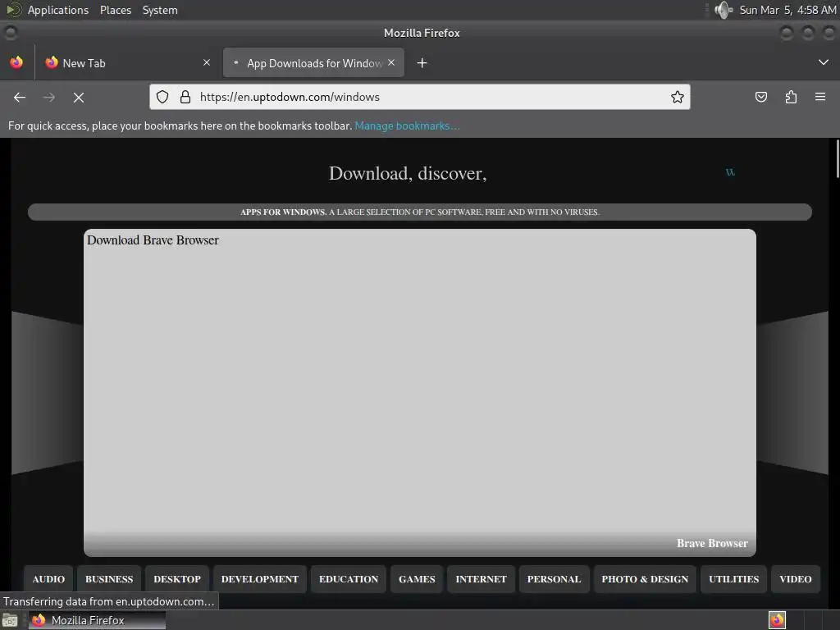Open the Manage bookmarks link
This screenshot has height=630, width=840.
[x=407, y=126]
